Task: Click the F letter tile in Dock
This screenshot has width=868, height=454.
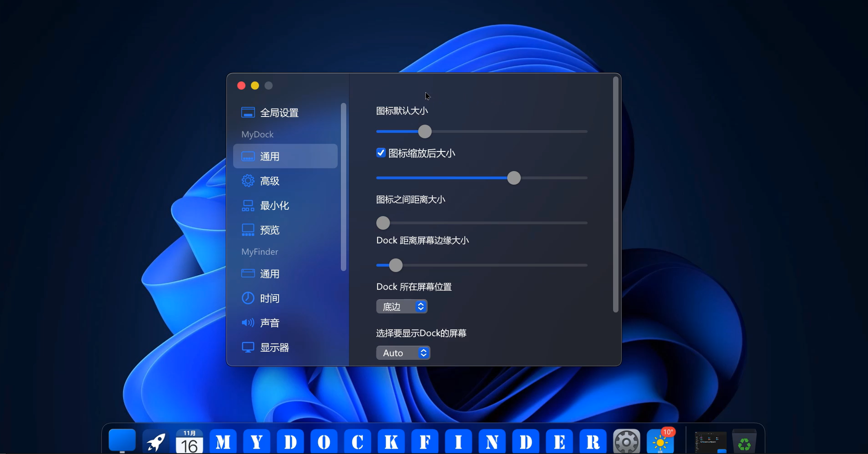Action: pyautogui.click(x=425, y=441)
